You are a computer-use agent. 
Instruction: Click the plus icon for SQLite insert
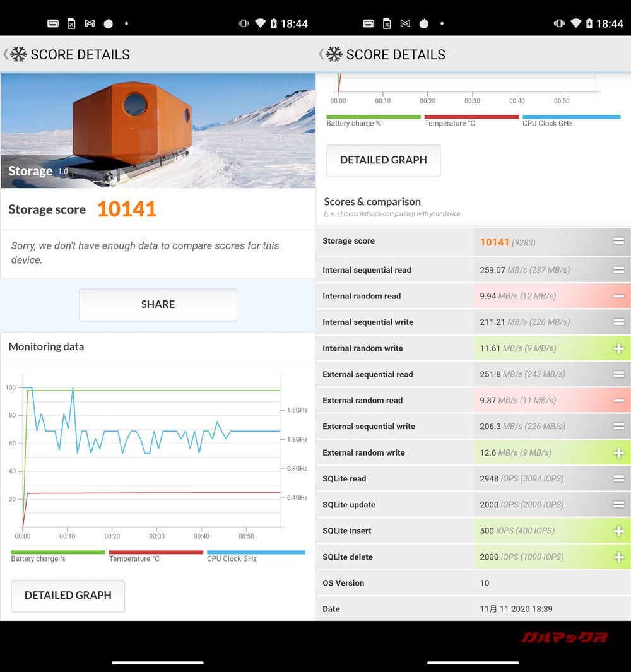coord(618,531)
